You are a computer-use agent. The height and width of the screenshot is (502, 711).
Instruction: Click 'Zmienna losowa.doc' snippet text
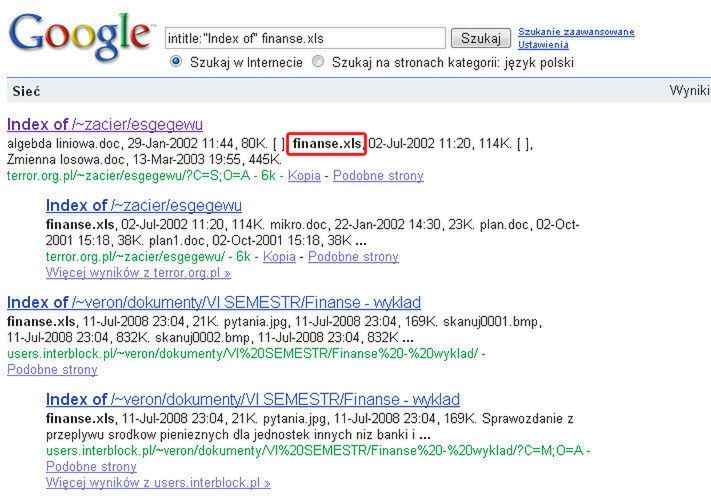(x=65, y=160)
